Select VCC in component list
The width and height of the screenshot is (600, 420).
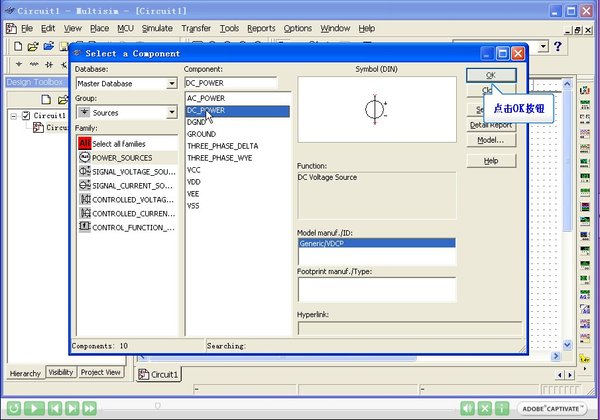[237, 170]
